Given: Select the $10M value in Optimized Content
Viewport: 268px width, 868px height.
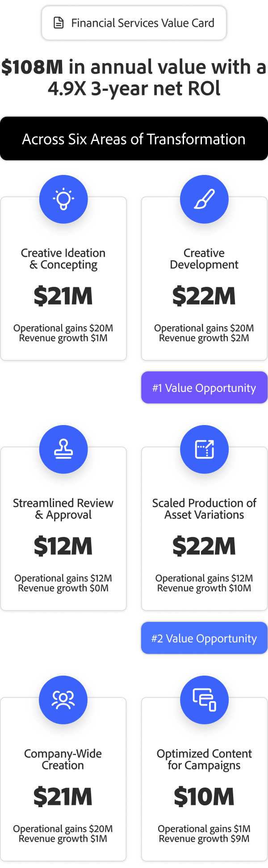Looking at the screenshot, I should click(204, 797).
